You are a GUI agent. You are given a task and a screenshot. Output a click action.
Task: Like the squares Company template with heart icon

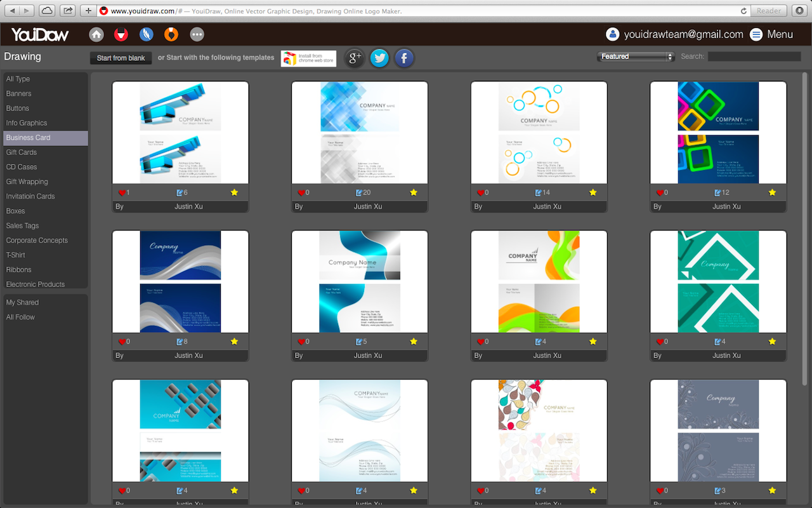(x=660, y=192)
